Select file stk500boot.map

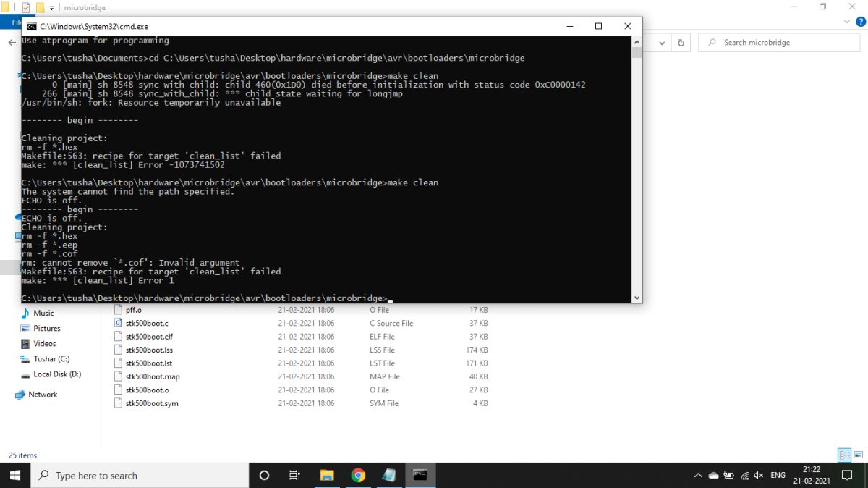click(153, 376)
